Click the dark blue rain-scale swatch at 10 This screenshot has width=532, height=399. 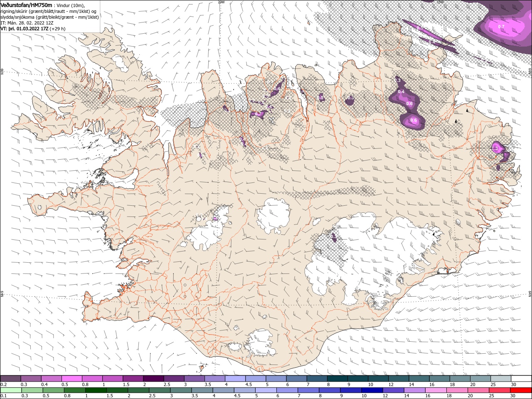372,390
